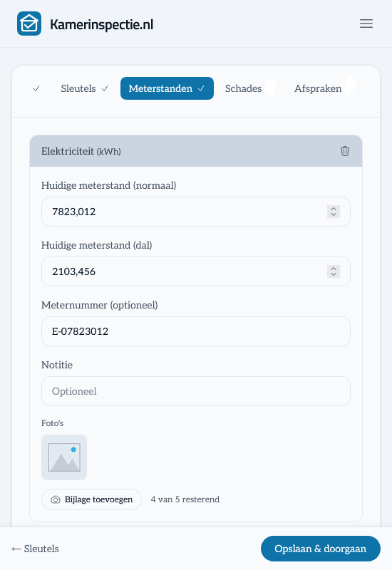The height and width of the screenshot is (570, 392).
Task: Click the Opslaan & doorgaan button
Action: (x=320, y=549)
